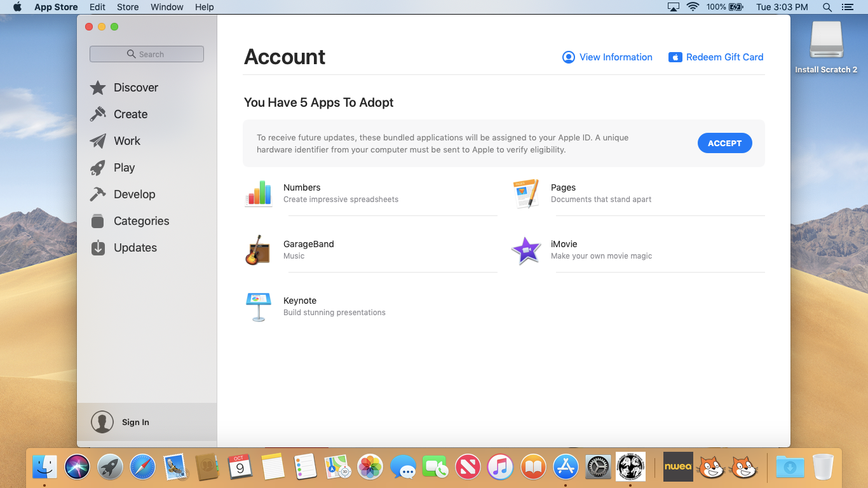The height and width of the screenshot is (488, 868).
Task: Open the App Store menu
Action: pyautogui.click(x=56, y=7)
